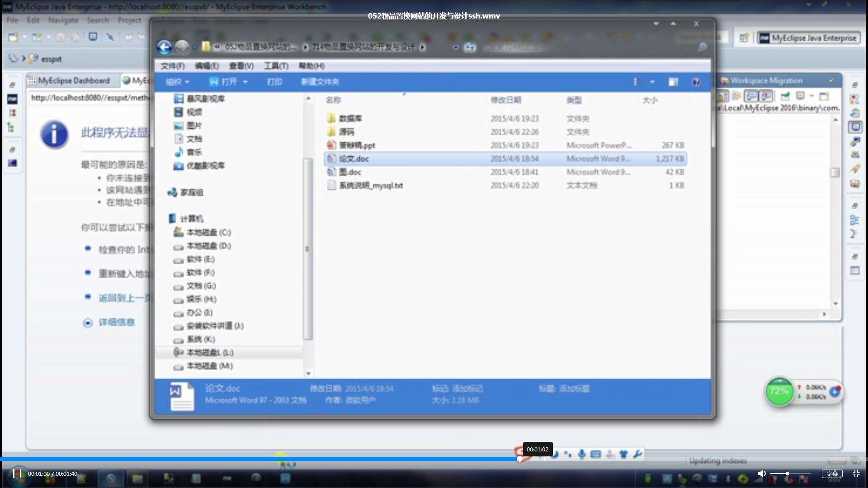Click the shirt skin icon in recorder toolbar
868x488 pixels.
[624, 454]
